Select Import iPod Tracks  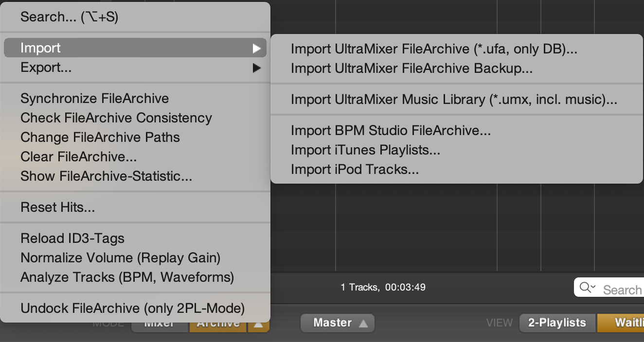tap(355, 170)
